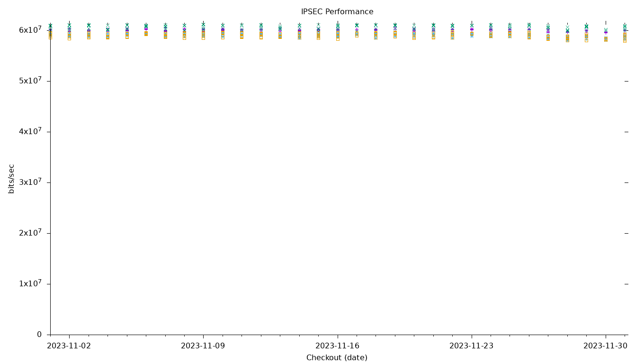Click the x-axis label Checkout (date)
The image size is (644, 364).
point(337,358)
